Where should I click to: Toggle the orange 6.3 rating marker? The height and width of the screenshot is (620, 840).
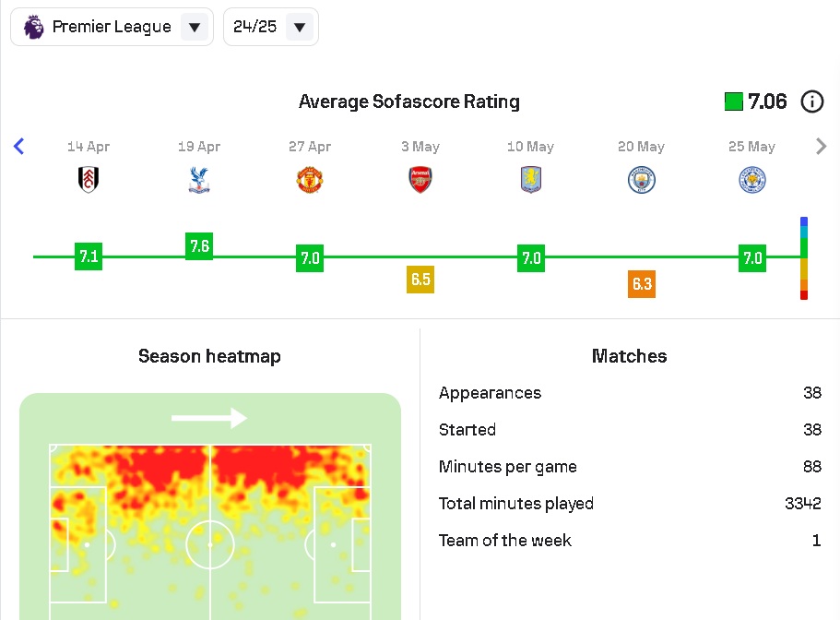click(642, 284)
